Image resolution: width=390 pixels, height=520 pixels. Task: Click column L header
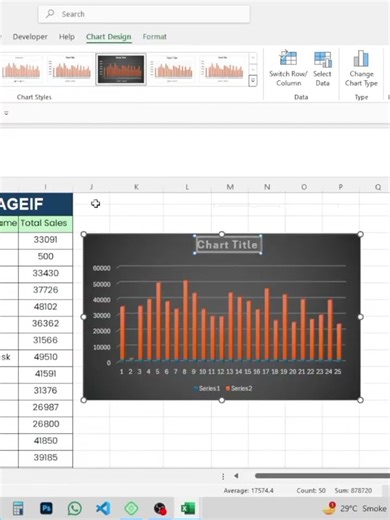click(187, 187)
